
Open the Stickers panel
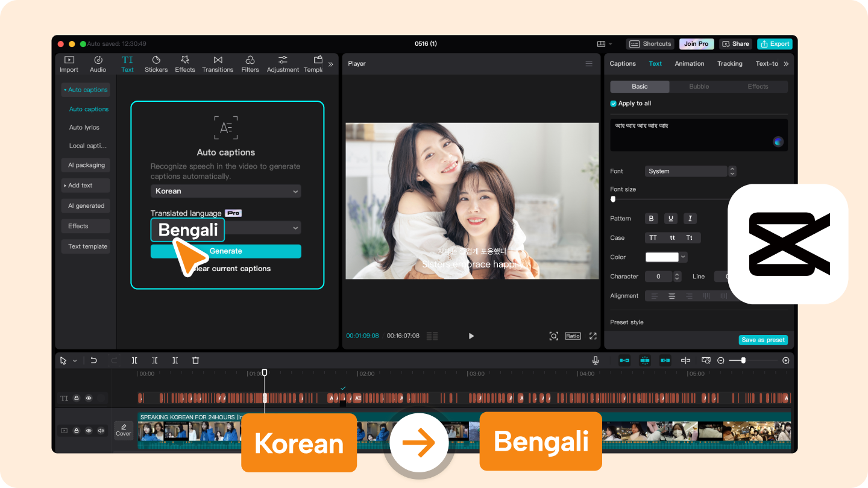click(156, 64)
